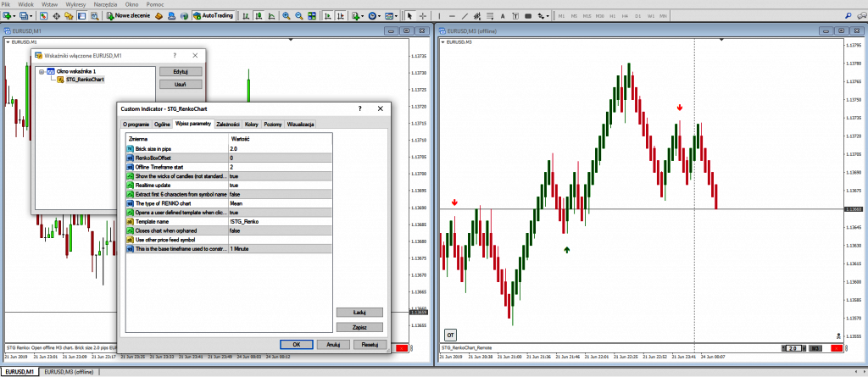
Task: Toggle 'Closes chart when orphaned' value false
Action: tap(234, 230)
